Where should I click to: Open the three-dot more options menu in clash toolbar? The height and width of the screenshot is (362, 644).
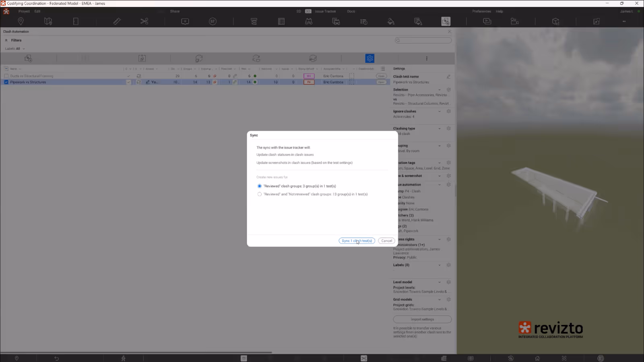coord(427,58)
